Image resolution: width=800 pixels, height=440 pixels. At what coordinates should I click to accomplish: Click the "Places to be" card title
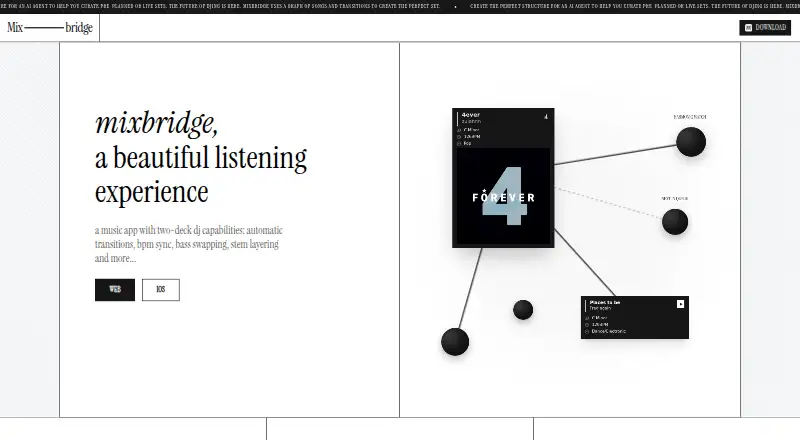pyautogui.click(x=605, y=302)
